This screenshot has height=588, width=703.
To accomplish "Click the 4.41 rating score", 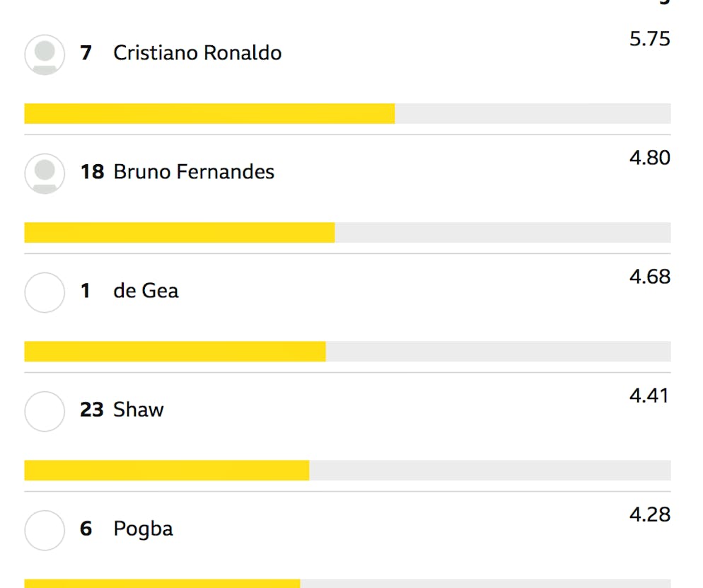I will (x=649, y=396).
